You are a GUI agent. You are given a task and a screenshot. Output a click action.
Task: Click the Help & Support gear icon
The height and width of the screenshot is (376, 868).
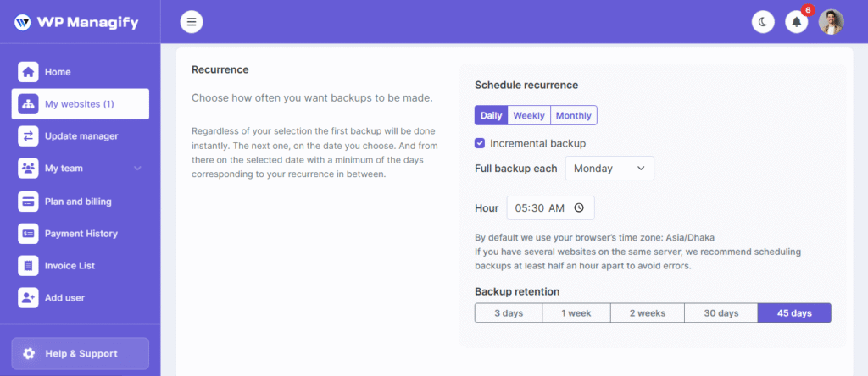29,353
